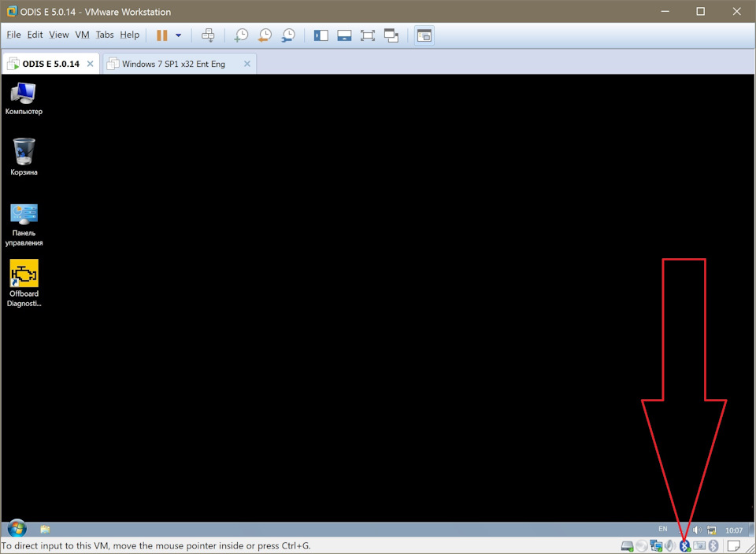The height and width of the screenshot is (554, 756).
Task: Close the Windows 7 SP1 x32 tab
Action: click(246, 64)
